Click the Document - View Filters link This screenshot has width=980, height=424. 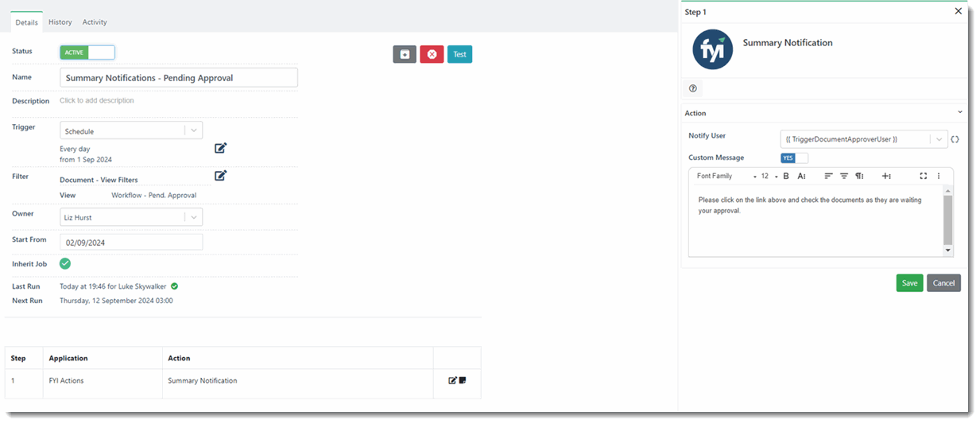(99, 180)
